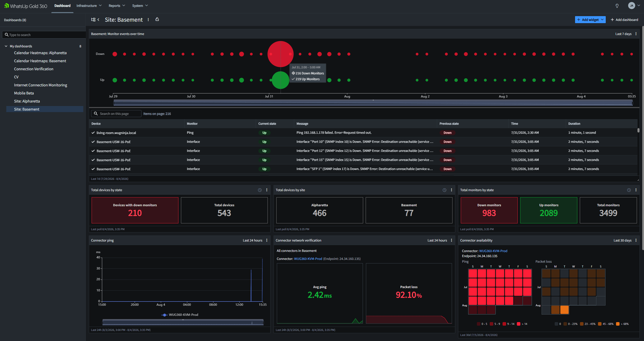This screenshot has height=341, width=644.
Task: Open the System menu dropdown
Action: 140,6
